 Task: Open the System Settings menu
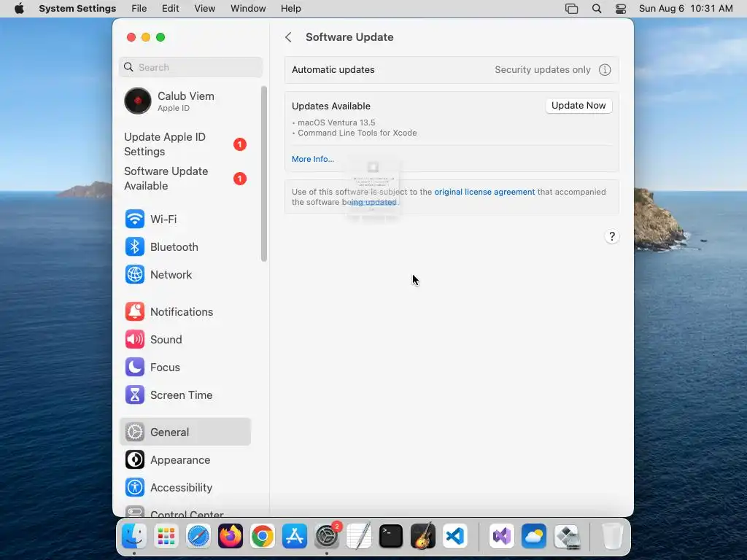[x=77, y=9]
